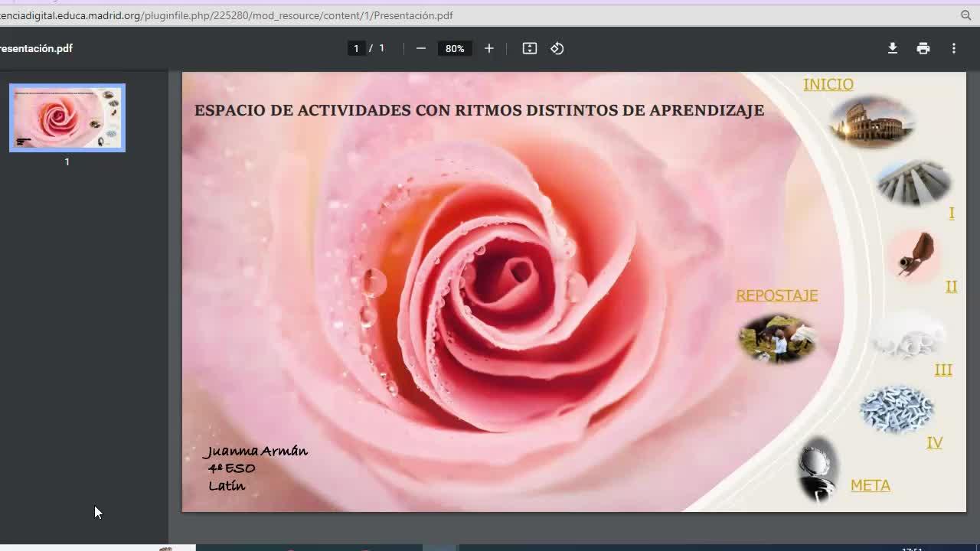Click the Colosseum image
Viewport: 980px width, 551px height.
coord(871,121)
